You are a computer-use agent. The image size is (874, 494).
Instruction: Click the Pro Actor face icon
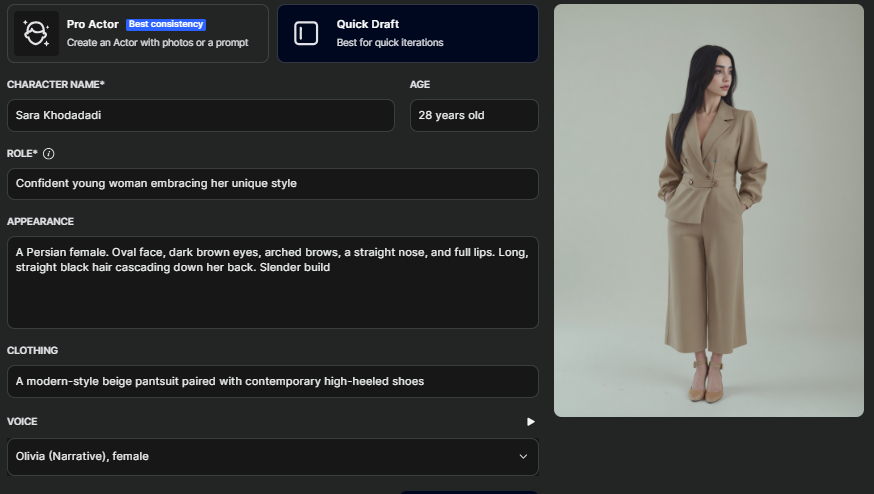coord(37,33)
